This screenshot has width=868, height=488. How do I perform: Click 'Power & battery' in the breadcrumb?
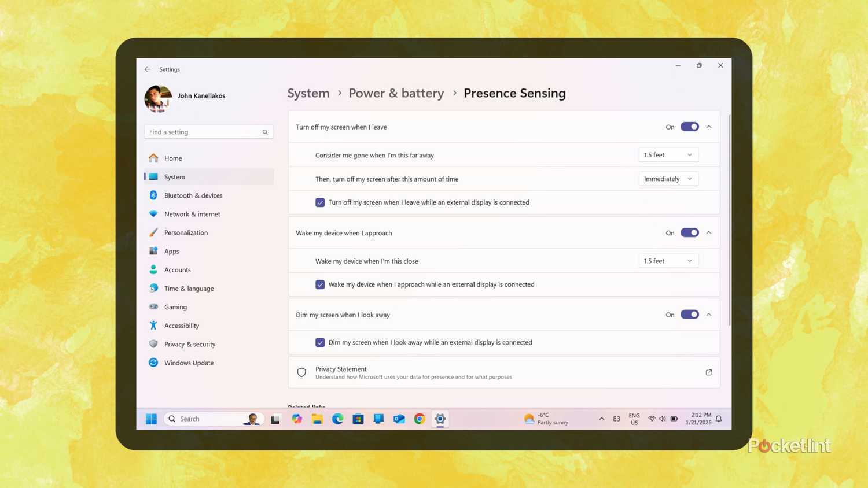pos(396,93)
